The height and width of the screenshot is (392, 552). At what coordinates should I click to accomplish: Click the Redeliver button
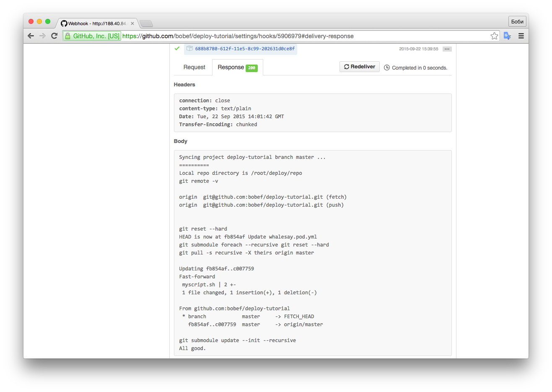tap(360, 67)
